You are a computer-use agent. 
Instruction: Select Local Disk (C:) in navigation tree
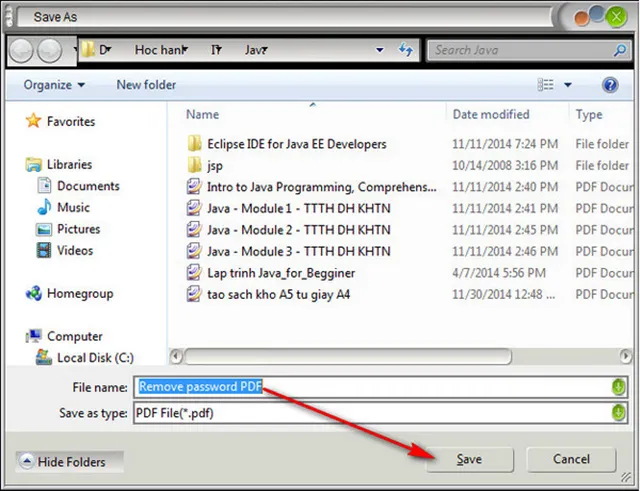coord(96,358)
